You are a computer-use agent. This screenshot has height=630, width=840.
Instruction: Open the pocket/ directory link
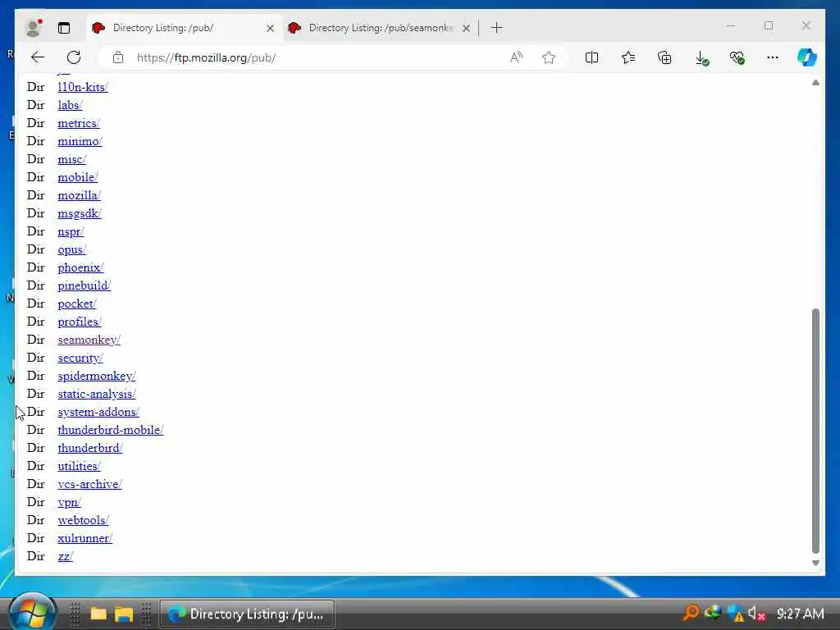[76, 304]
